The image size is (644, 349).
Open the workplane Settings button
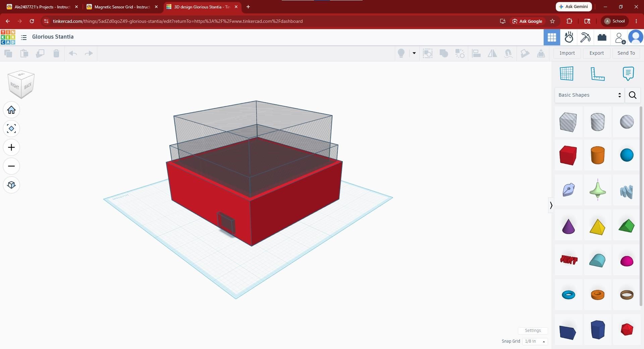(x=533, y=331)
